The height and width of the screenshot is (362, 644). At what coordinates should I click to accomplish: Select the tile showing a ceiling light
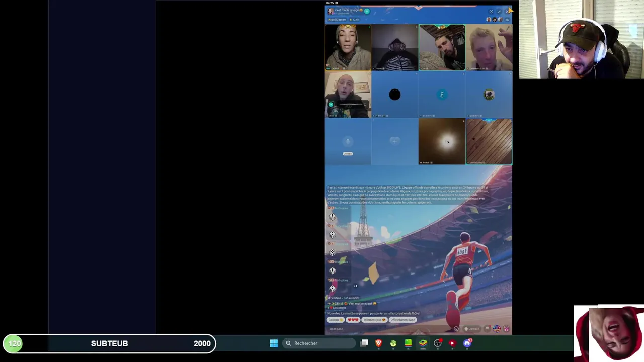[442, 141]
